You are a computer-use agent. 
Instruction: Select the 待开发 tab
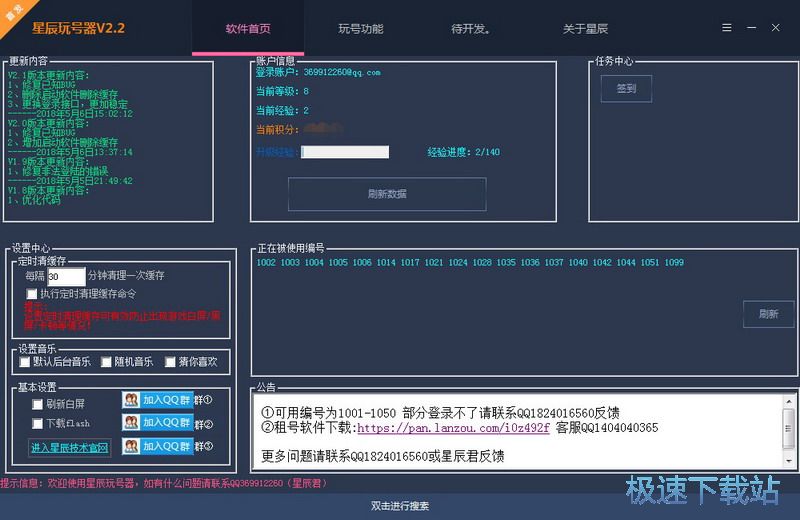click(472, 29)
